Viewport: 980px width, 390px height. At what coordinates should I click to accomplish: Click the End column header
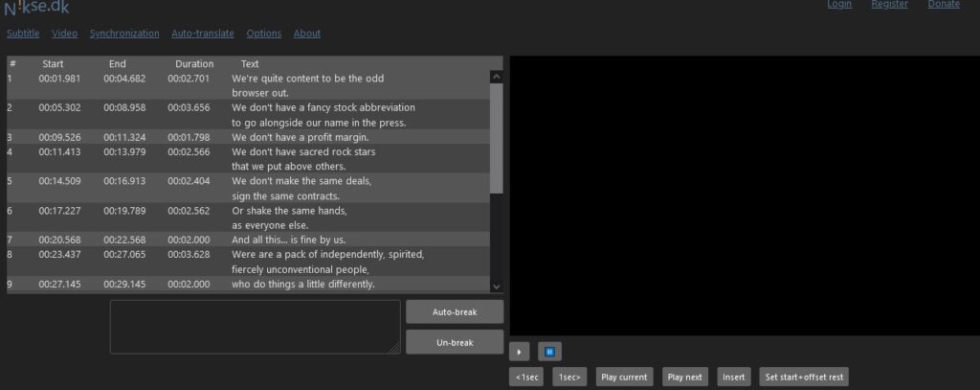[117, 63]
